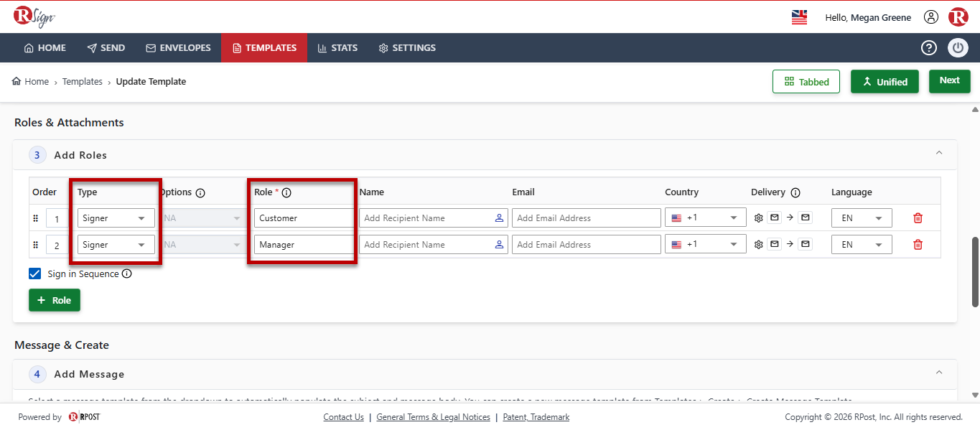The image size is (980, 430).
Task: Open the user profile icon
Action: [931, 17]
